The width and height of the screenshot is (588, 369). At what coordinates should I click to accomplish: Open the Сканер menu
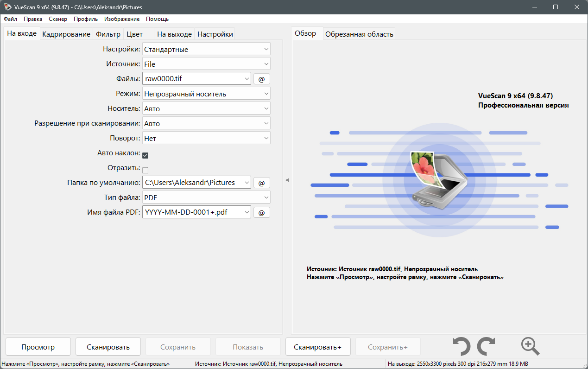point(58,19)
